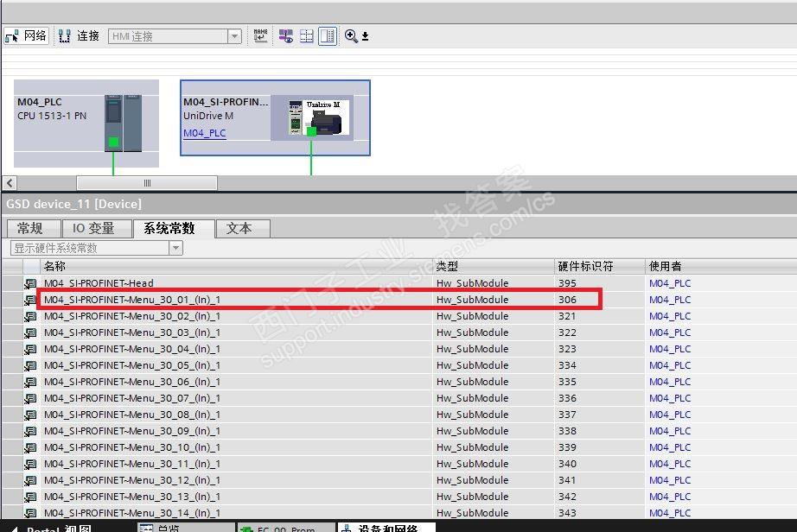
Task: Open the 系统常数 tab
Action: [174, 229]
